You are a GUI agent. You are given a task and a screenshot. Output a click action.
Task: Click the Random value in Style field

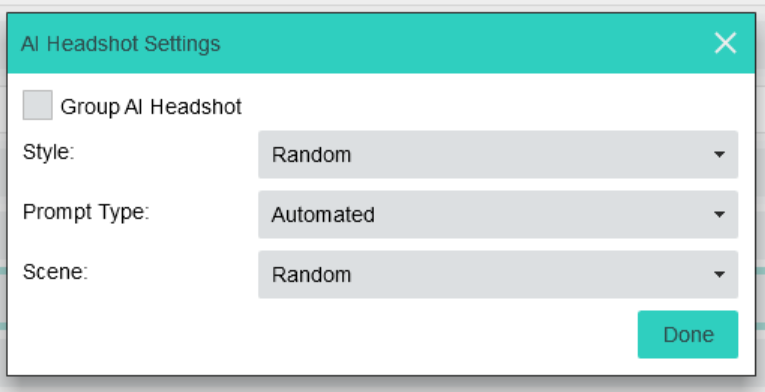[311, 155]
